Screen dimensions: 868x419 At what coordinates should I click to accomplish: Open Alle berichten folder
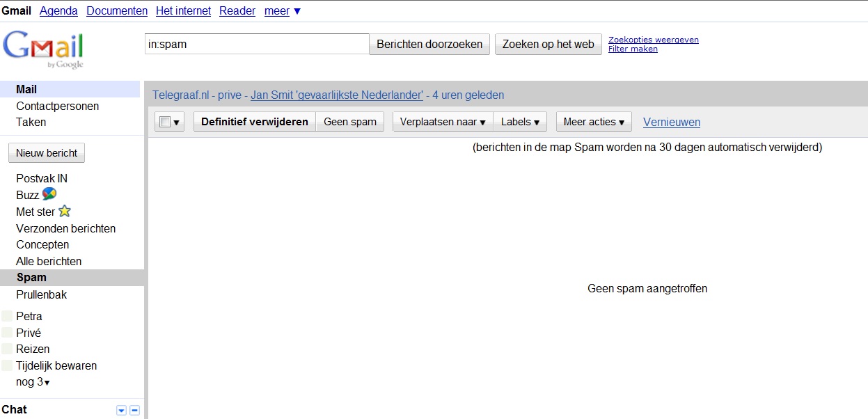point(49,261)
